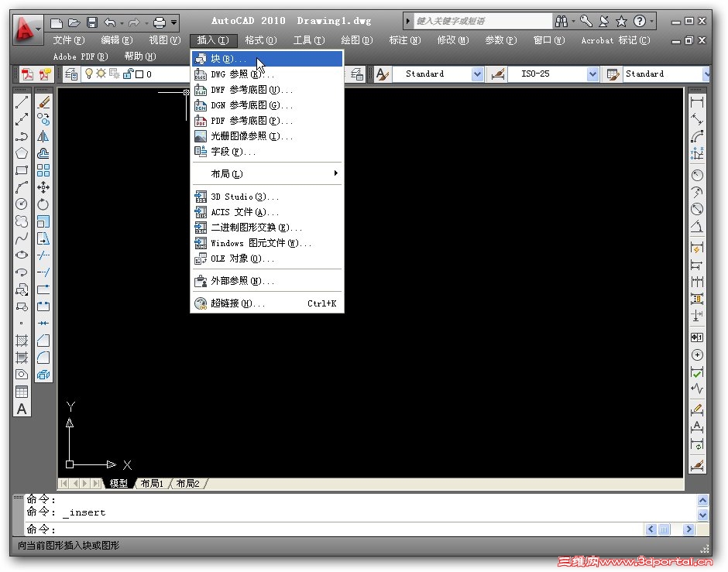Click the Save icon in quick access toolbar
Viewport: 728px width, 572px height.
click(92, 22)
